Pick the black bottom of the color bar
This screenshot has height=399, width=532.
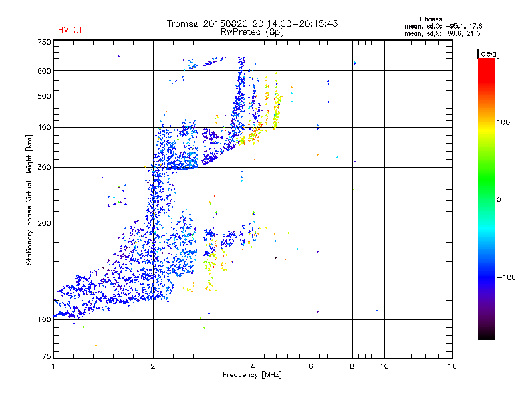pyautogui.click(x=487, y=334)
